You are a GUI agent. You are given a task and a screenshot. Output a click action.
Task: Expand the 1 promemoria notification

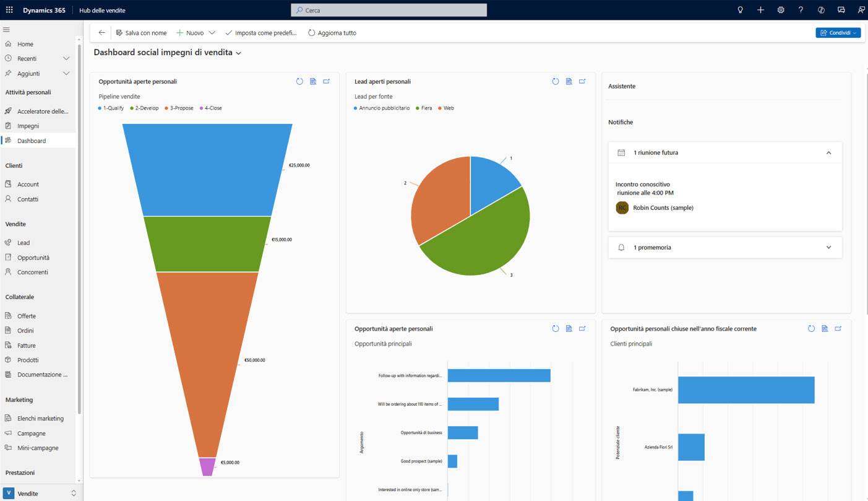828,247
